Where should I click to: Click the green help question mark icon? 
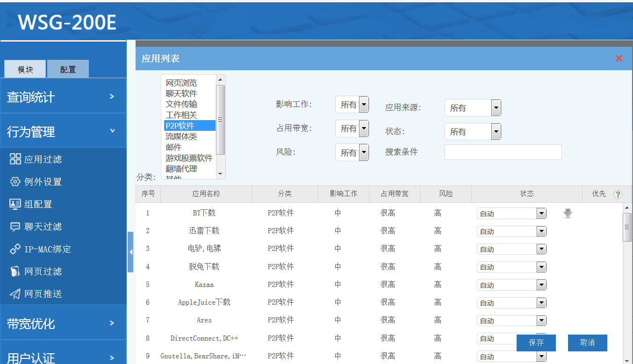pos(618,194)
